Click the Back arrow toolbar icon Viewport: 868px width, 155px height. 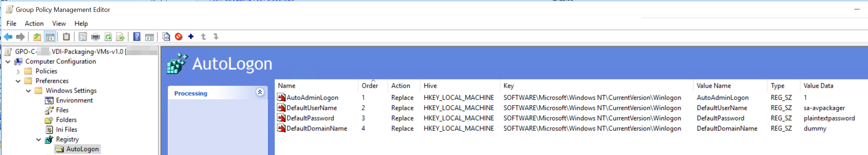[x=8, y=37]
